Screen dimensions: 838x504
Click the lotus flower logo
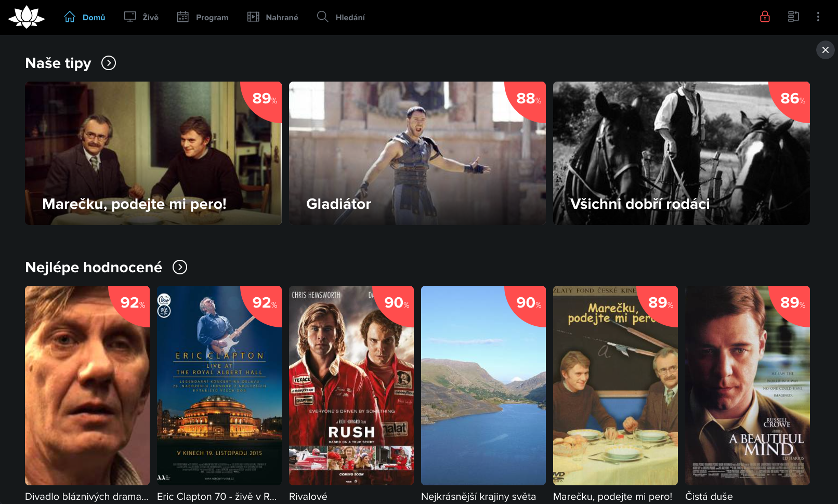pyautogui.click(x=27, y=17)
